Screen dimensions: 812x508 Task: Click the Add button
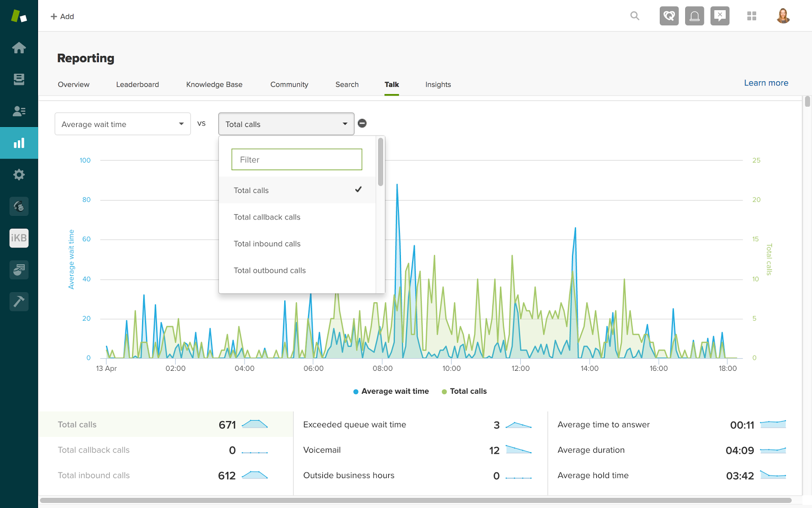[62, 16]
